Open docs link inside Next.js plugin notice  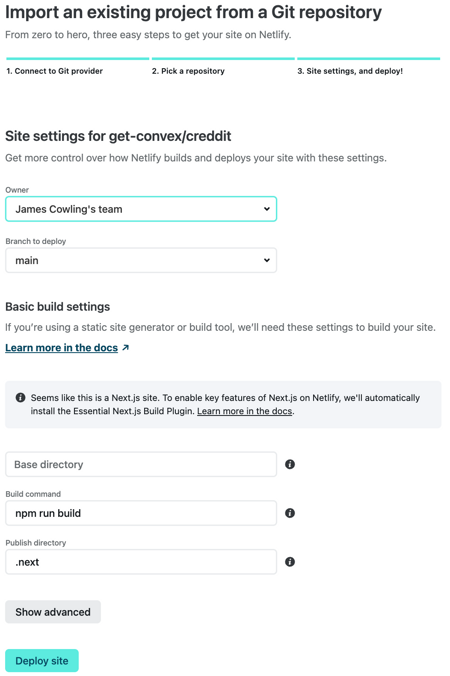click(x=244, y=411)
